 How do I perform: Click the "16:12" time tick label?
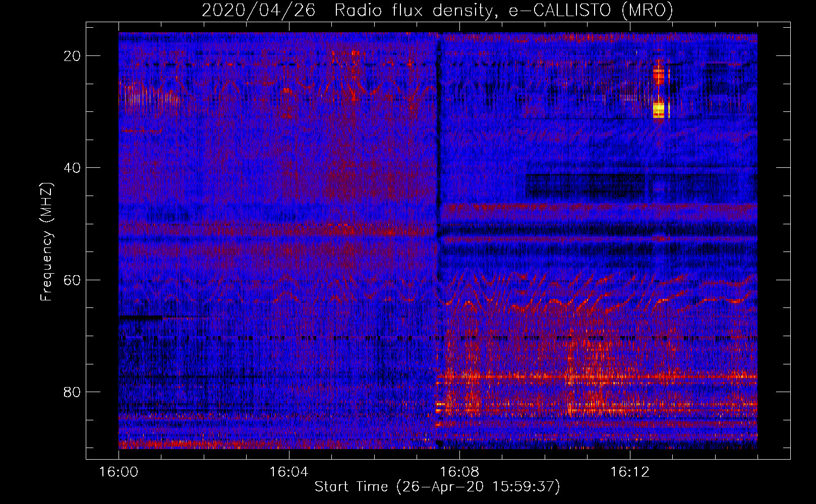click(629, 472)
